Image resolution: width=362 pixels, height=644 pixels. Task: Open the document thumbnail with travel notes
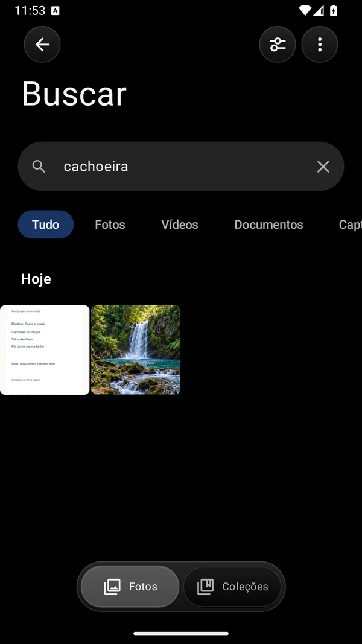(45, 350)
